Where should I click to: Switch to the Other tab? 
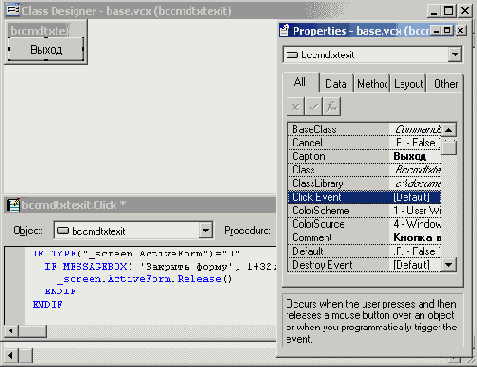[x=445, y=83]
